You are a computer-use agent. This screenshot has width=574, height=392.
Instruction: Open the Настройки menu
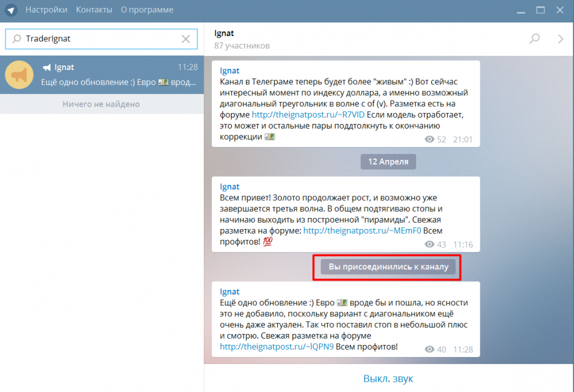[x=46, y=10]
